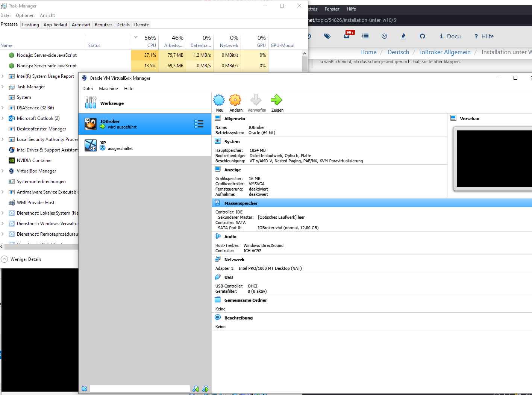This screenshot has height=395, width=532.
Task: Show the VM with the Zeigen arrow
Action: click(276, 100)
